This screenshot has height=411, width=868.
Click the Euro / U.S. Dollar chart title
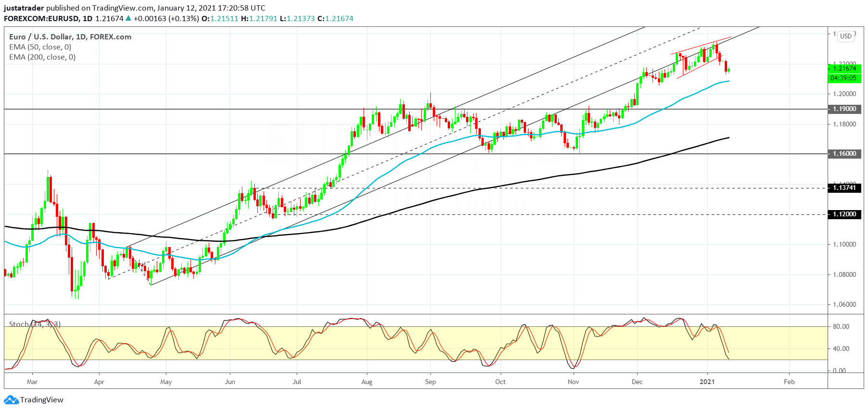tap(70, 37)
